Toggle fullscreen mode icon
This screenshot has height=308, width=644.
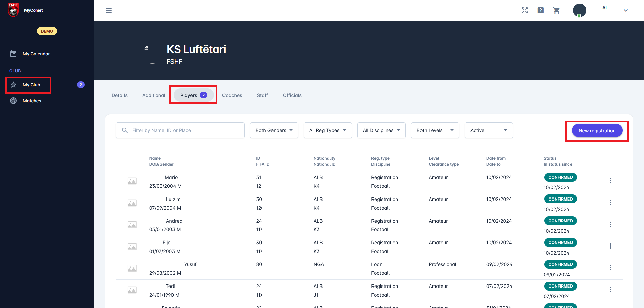(x=525, y=10)
